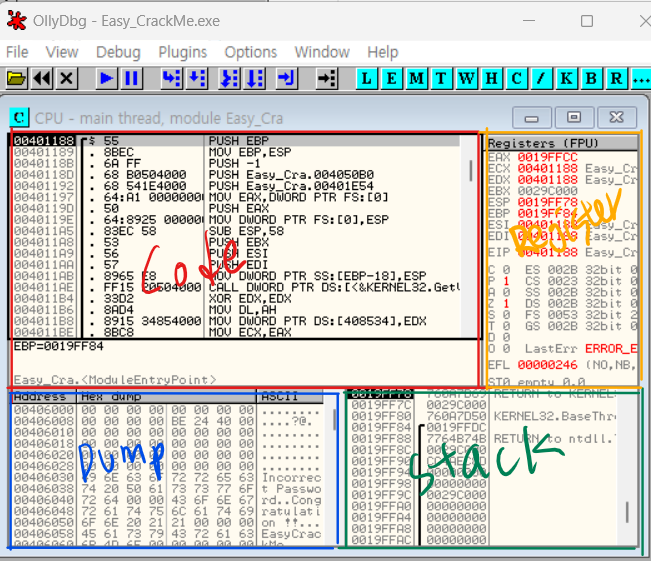This screenshot has height=561, width=651.
Task: Select code row at address 00401188
Action: tap(236, 141)
